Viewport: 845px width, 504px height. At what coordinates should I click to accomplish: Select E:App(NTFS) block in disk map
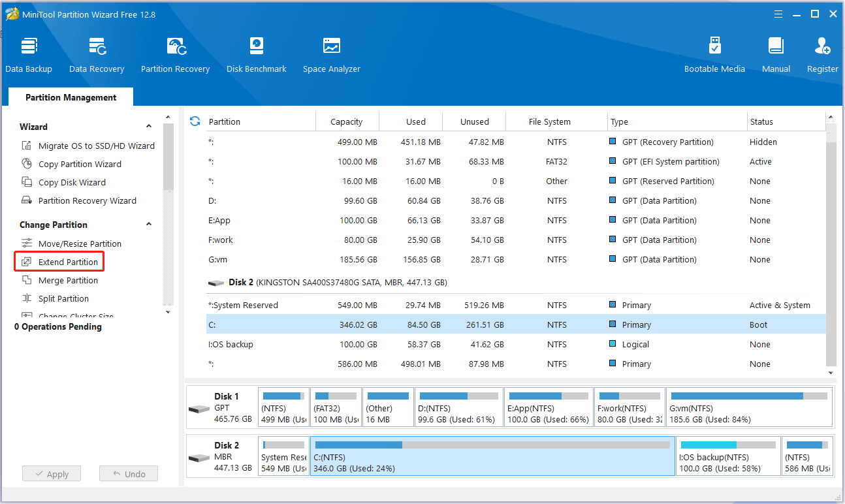pyautogui.click(x=549, y=407)
